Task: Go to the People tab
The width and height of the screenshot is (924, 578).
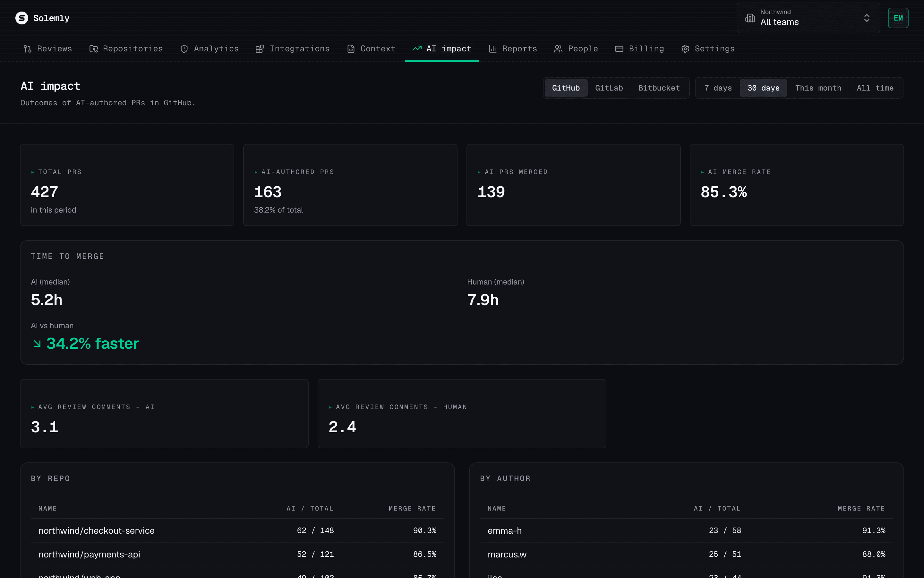Action: [576, 49]
